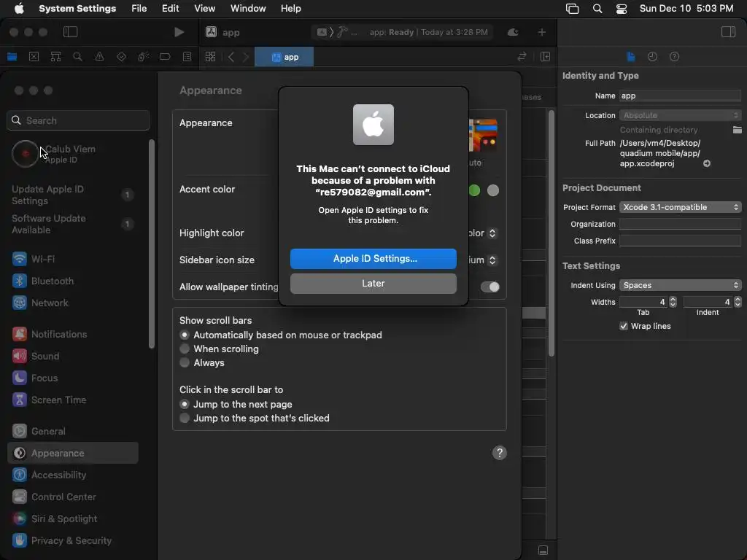This screenshot has width=747, height=560.
Task: Show the Quick Help inspector icon
Action: 675,57
